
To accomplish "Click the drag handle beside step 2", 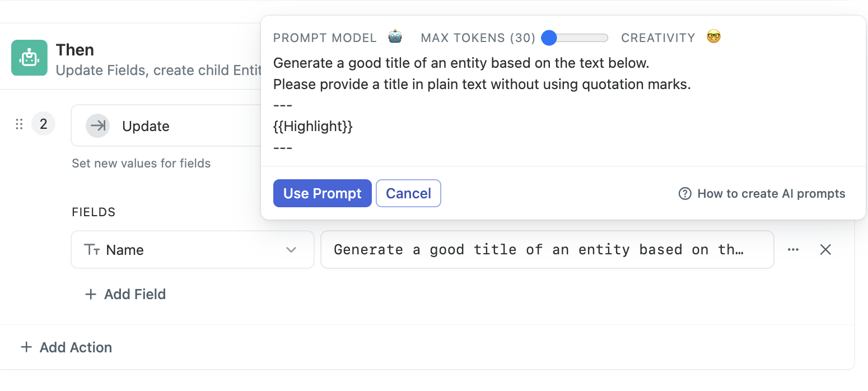I will [x=19, y=124].
